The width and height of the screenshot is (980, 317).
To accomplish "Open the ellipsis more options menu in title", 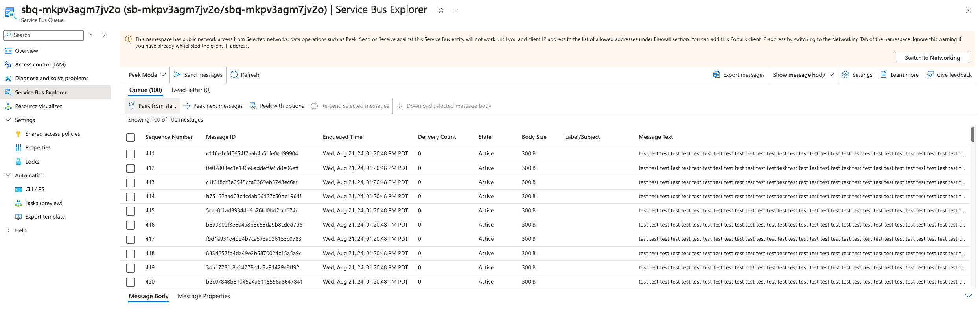I will pyautogui.click(x=455, y=10).
